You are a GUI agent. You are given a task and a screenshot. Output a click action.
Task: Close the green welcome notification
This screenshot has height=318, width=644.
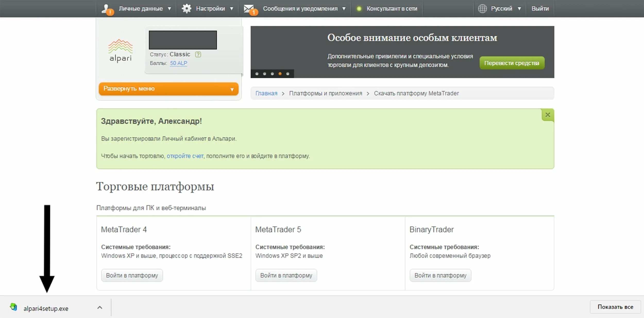point(548,115)
